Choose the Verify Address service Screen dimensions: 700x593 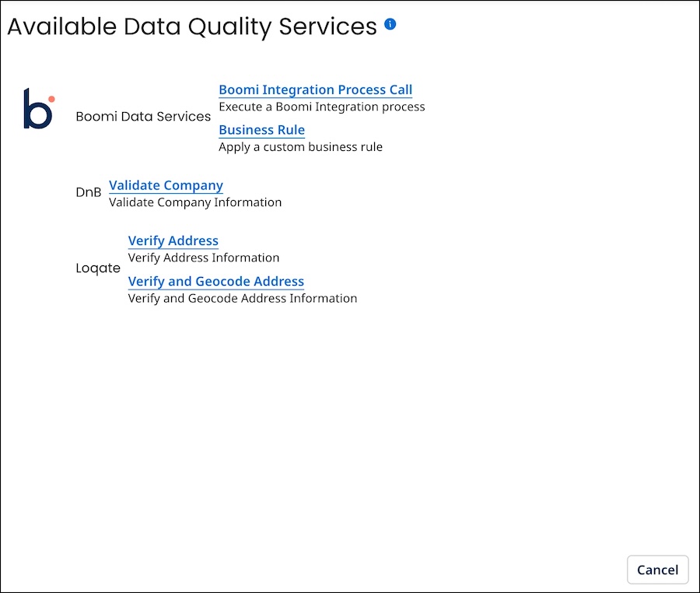173,240
